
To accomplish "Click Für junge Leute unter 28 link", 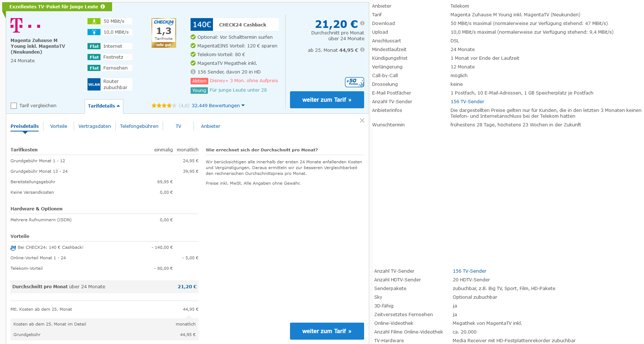I will coord(238,90).
